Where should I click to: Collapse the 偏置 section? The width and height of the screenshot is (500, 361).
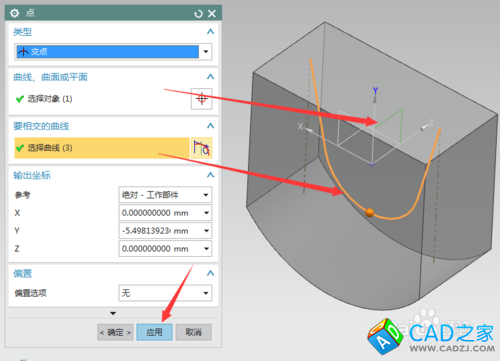pyautogui.click(x=210, y=273)
